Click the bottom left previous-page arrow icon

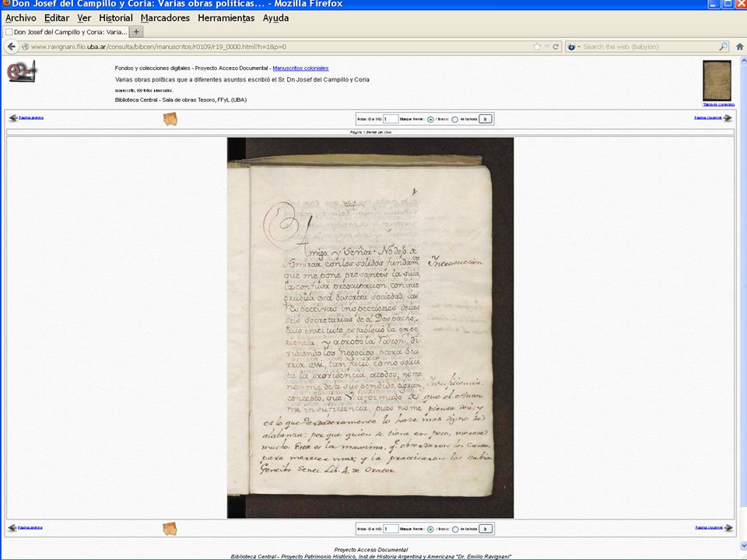coord(12,527)
